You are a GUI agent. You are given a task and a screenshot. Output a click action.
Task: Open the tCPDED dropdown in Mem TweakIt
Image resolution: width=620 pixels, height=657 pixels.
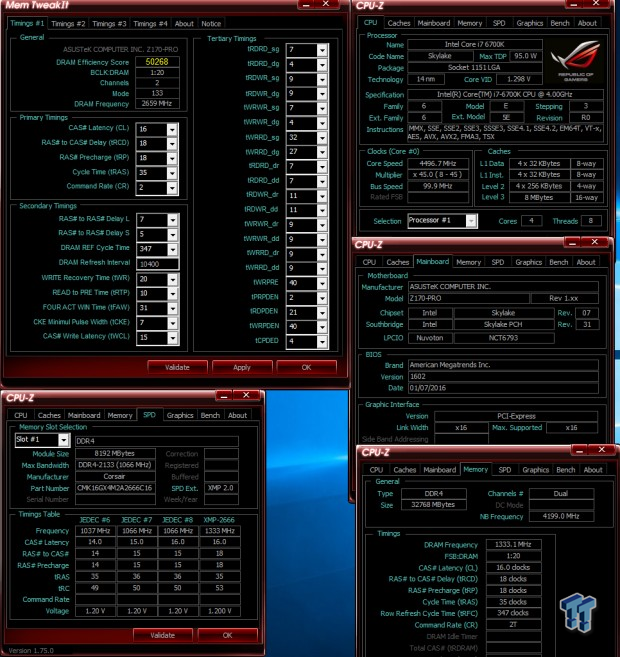pyautogui.click(x=322, y=342)
